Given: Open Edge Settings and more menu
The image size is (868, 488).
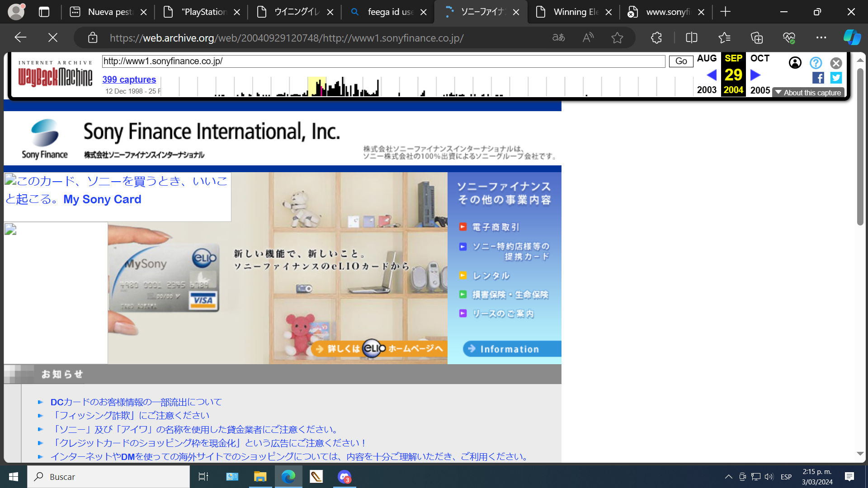Looking at the screenshot, I should point(821,38).
